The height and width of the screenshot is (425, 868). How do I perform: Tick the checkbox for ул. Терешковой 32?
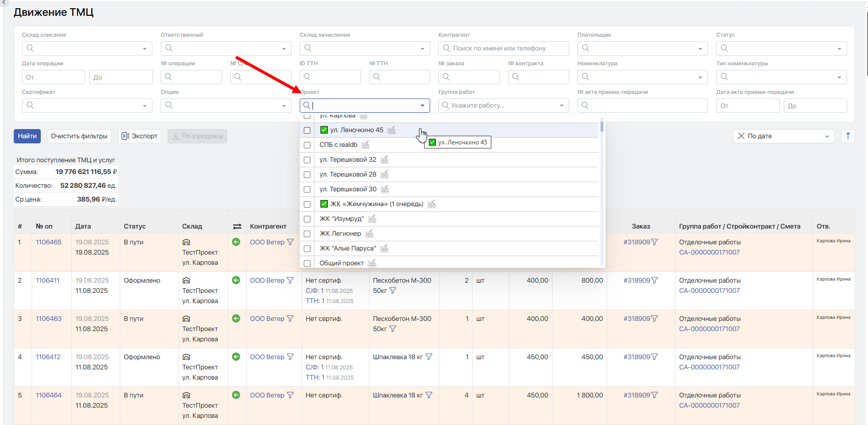pos(307,160)
